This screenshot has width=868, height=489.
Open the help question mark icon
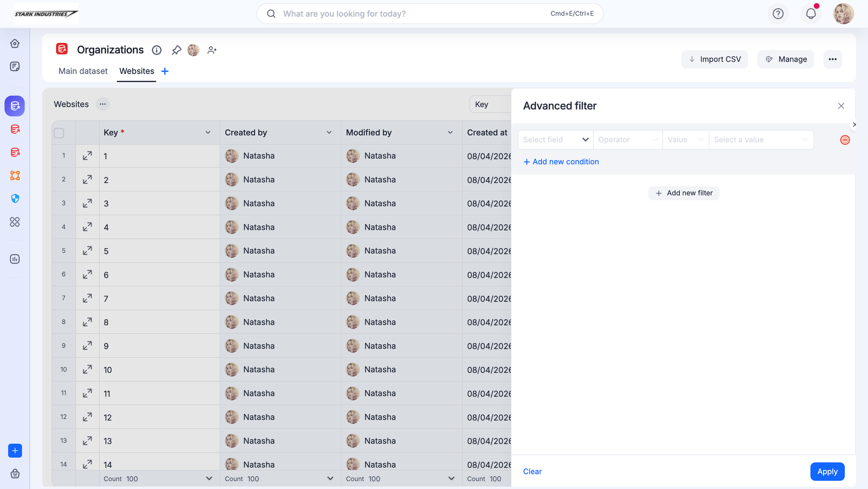pyautogui.click(x=778, y=14)
